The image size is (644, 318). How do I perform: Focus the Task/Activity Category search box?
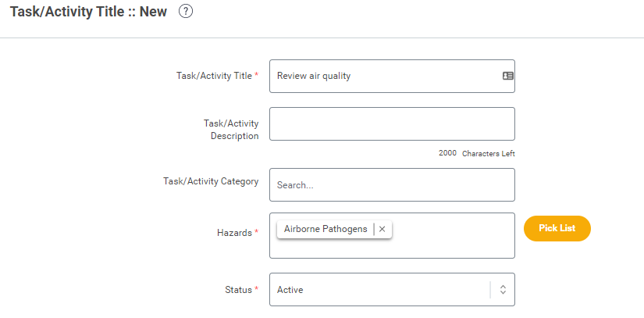point(392,185)
